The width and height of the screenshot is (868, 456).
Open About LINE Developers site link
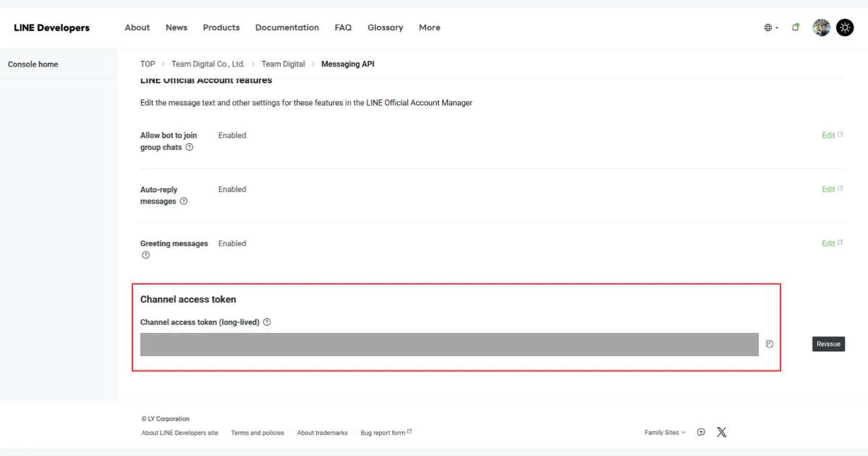coord(179,433)
